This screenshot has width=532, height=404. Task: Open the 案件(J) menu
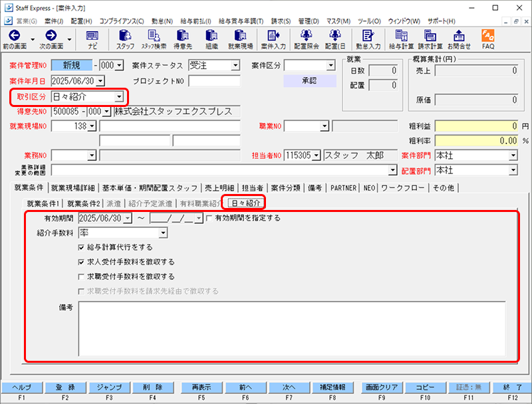54,21
